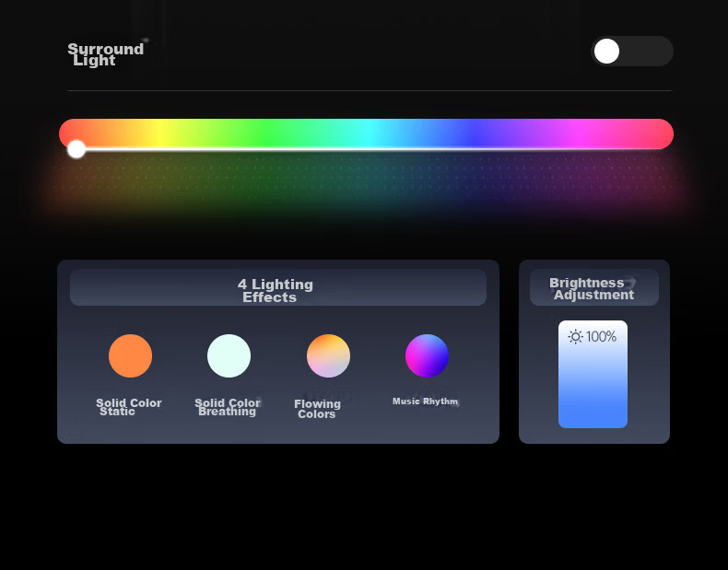Image resolution: width=728 pixels, height=570 pixels.
Task: Select the Flowing Colors gradient circle
Action: pos(328,355)
